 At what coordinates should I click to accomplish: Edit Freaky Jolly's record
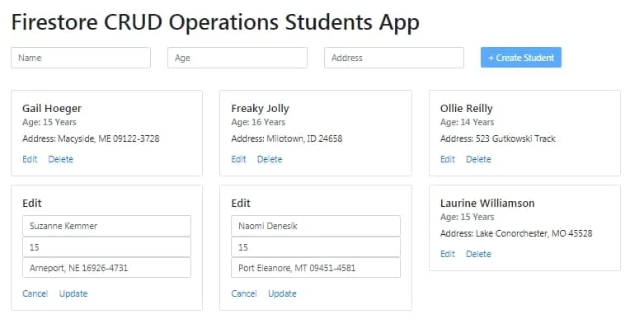tap(238, 159)
